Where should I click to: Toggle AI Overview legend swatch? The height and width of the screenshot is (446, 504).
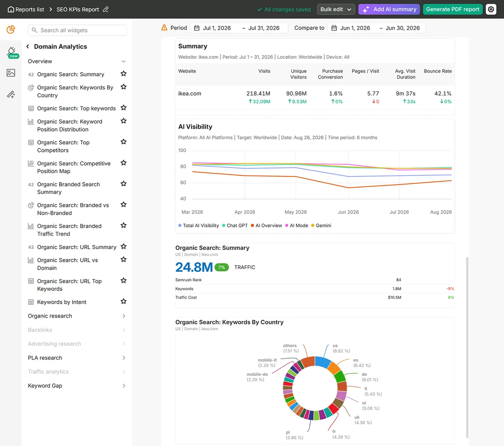(252, 225)
